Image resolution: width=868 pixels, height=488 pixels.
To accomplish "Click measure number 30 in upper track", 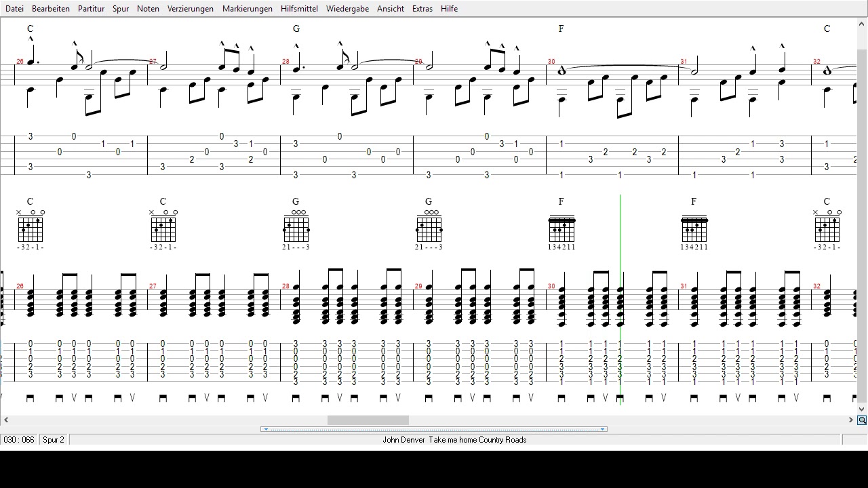I will click(x=551, y=62).
